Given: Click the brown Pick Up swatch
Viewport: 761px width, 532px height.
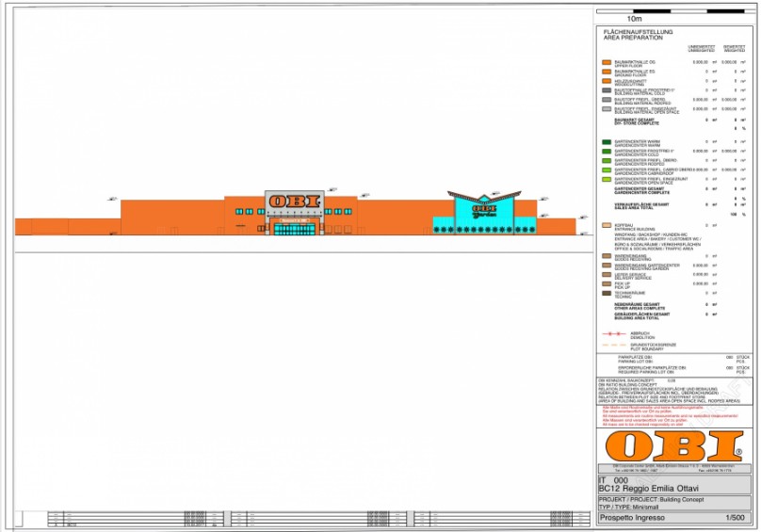Looking at the screenshot, I should click(x=607, y=284).
